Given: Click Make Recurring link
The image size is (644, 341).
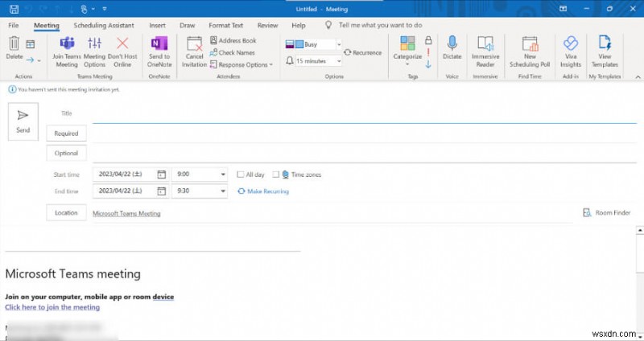Looking at the screenshot, I should [x=263, y=191].
